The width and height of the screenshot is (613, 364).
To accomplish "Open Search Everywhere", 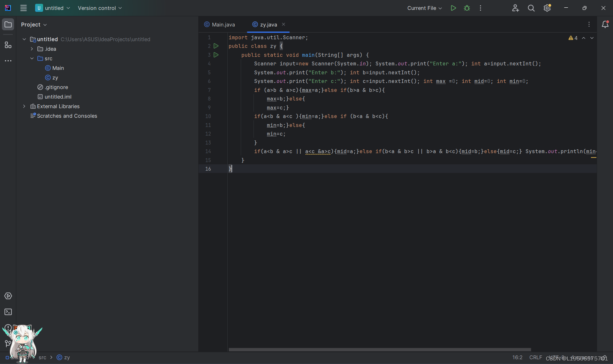I will [x=531, y=8].
